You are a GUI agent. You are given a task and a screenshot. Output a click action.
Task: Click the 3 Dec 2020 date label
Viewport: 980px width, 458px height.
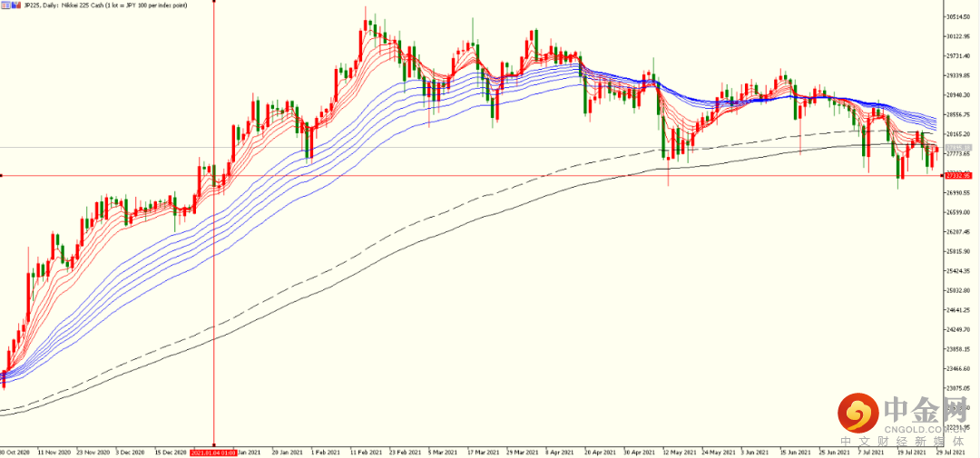[132, 452]
